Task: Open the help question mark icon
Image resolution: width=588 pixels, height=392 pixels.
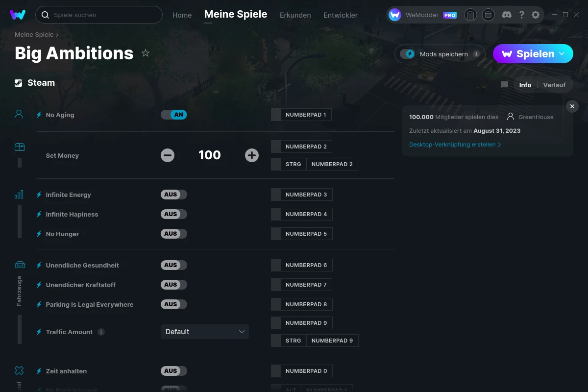Action: (522, 15)
